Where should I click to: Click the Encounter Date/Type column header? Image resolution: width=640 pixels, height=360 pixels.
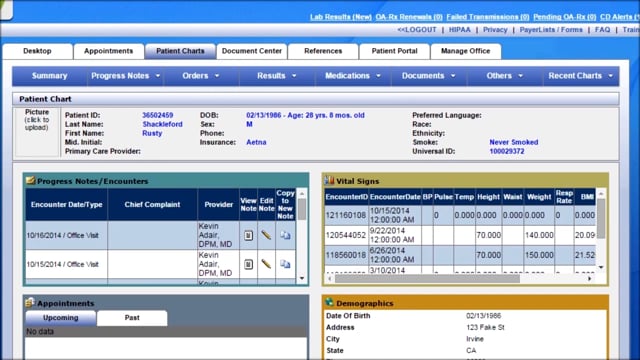(67, 204)
